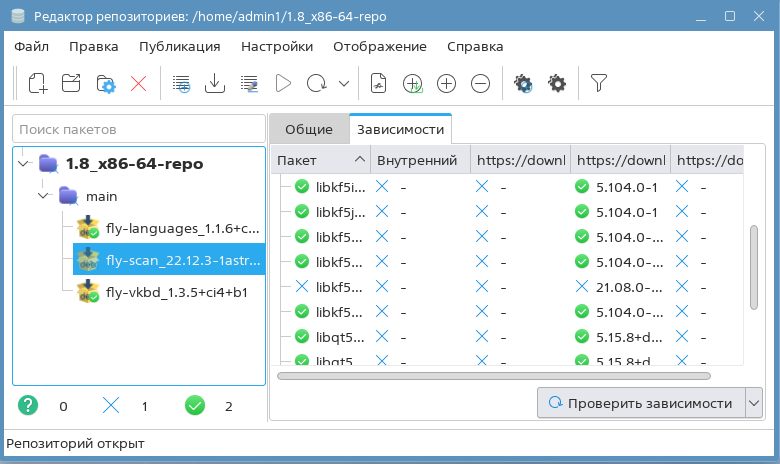The height and width of the screenshot is (464, 780).
Task: Click the download arrow toolbar icon
Action: [x=214, y=84]
